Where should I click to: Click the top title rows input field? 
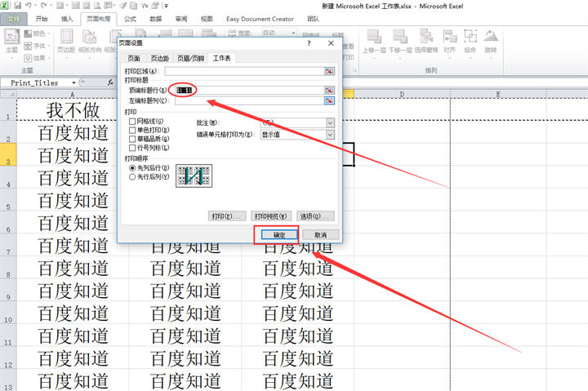[x=250, y=91]
